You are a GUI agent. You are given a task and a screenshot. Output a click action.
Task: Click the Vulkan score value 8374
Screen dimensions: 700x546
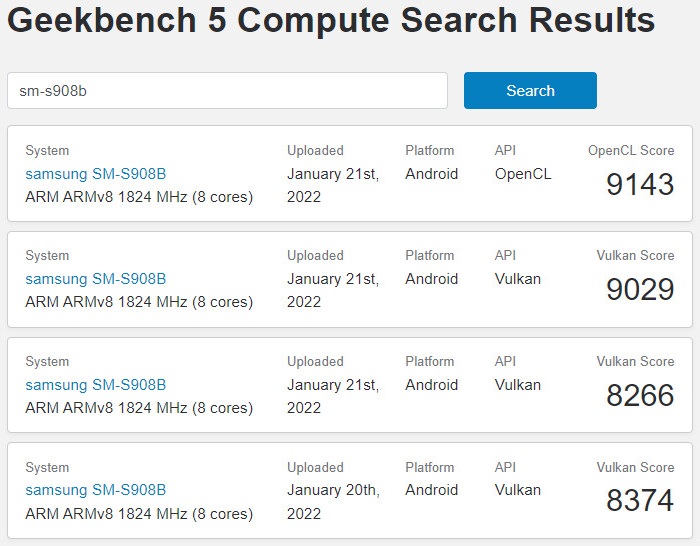(640, 500)
